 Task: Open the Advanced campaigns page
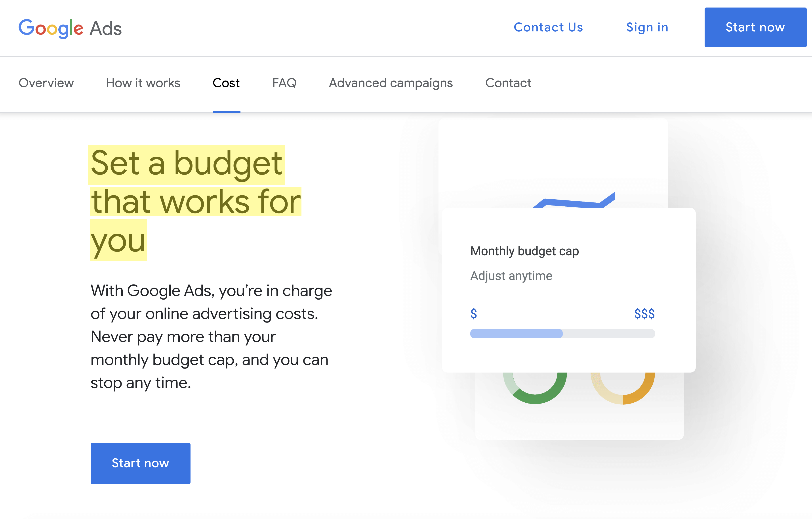[391, 83]
